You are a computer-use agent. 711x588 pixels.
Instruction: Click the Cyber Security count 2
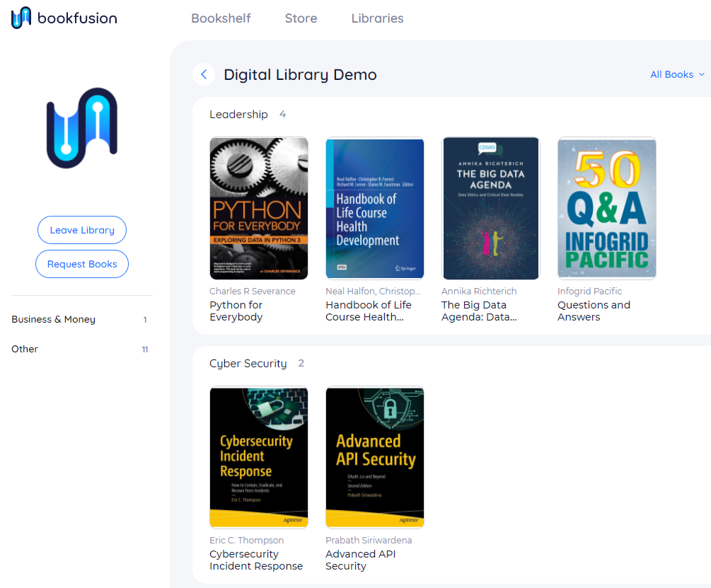pos(301,363)
